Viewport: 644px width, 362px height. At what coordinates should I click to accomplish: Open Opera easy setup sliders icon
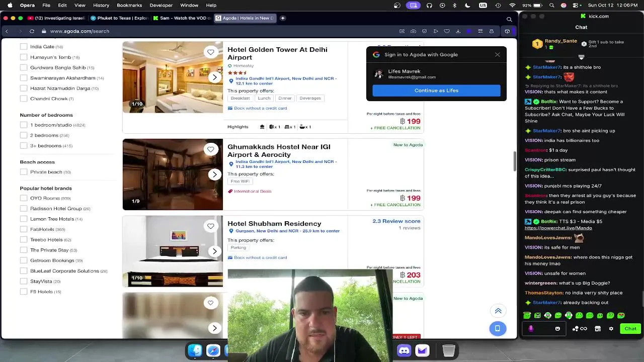[480, 31]
